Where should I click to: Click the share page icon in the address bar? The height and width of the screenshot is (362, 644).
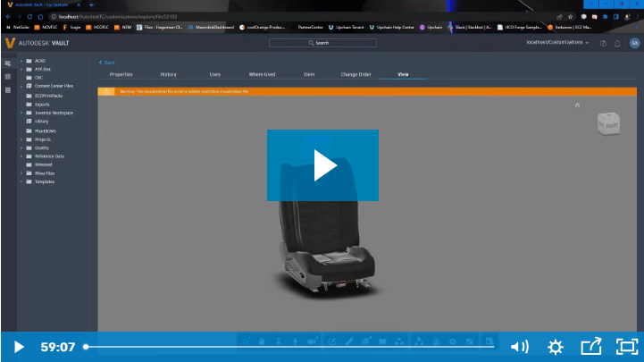point(559,17)
